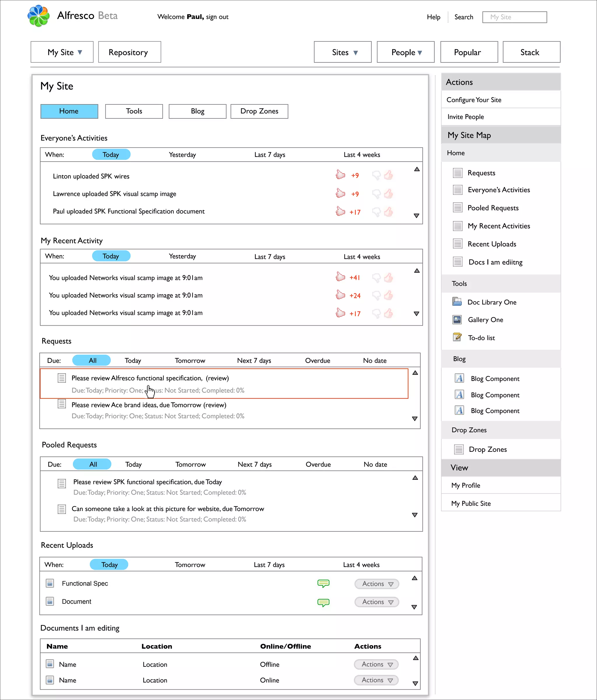Open Actions dropdown for Document upload
Screen dimensions: 597x700
377,602
